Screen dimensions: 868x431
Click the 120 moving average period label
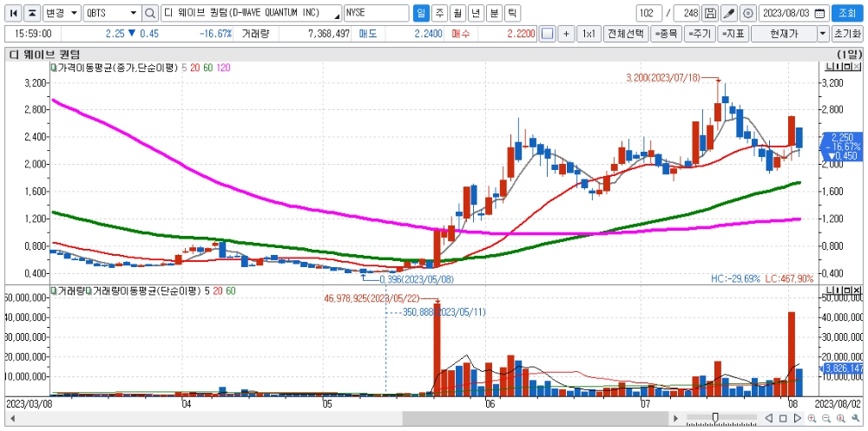(x=224, y=68)
